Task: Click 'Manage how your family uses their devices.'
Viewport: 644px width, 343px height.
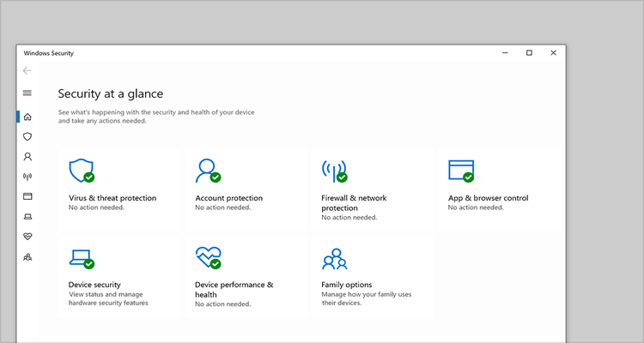Action: (x=367, y=298)
